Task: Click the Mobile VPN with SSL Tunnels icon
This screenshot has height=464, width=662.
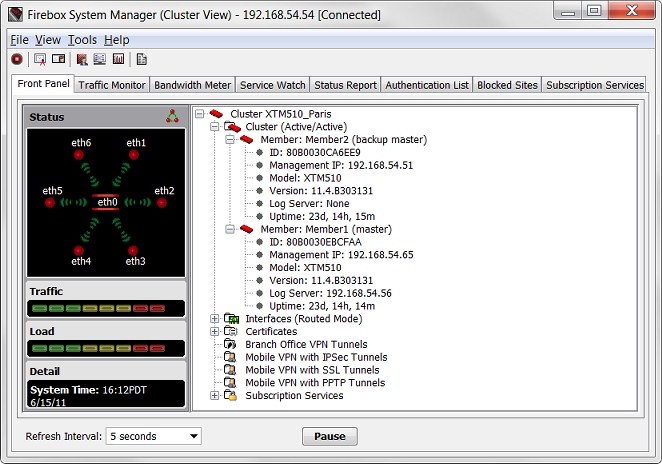Action: [x=230, y=370]
